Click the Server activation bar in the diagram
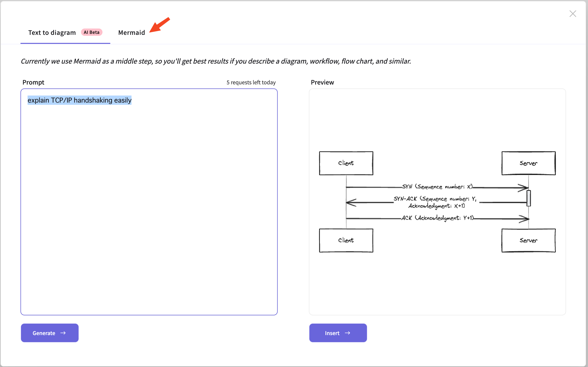This screenshot has width=588, height=367. coord(529,198)
